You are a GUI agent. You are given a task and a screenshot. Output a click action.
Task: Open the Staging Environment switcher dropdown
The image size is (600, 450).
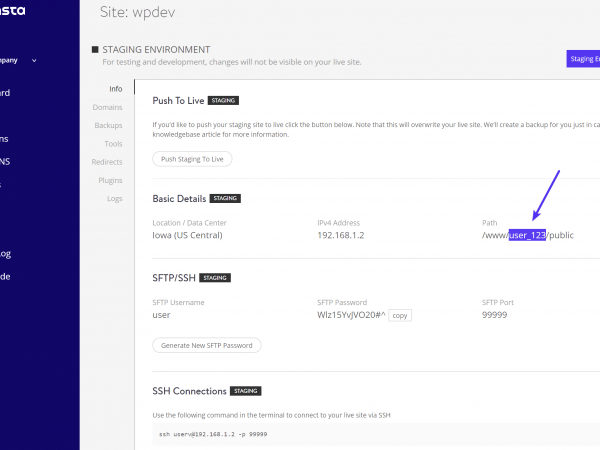tap(582, 59)
